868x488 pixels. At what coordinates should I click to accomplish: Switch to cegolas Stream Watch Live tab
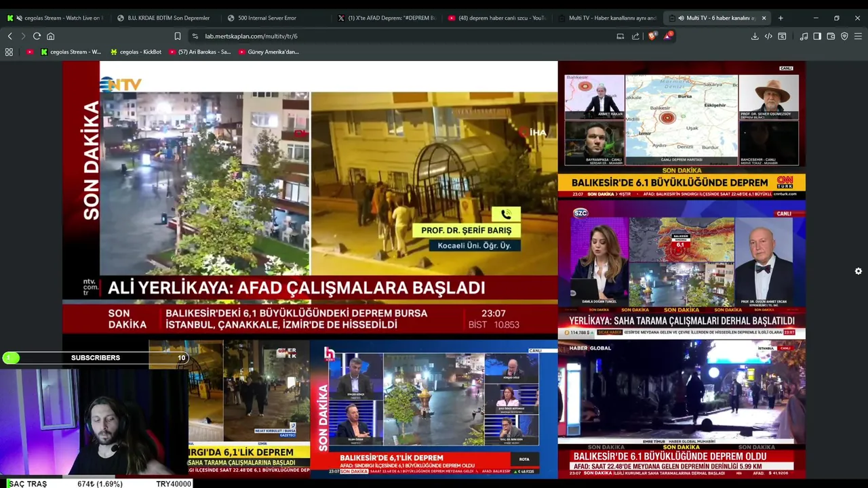(x=54, y=18)
